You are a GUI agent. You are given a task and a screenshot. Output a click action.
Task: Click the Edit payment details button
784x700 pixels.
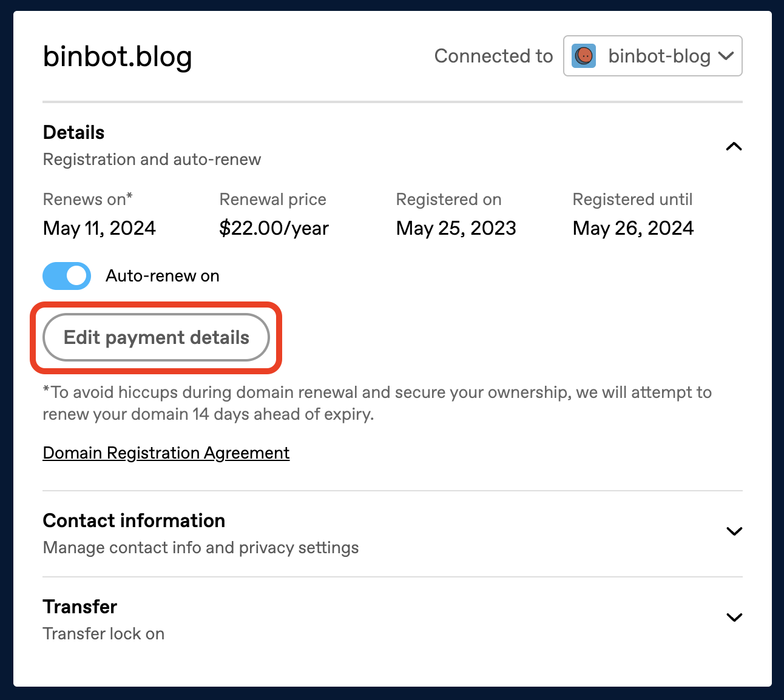[156, 337]
